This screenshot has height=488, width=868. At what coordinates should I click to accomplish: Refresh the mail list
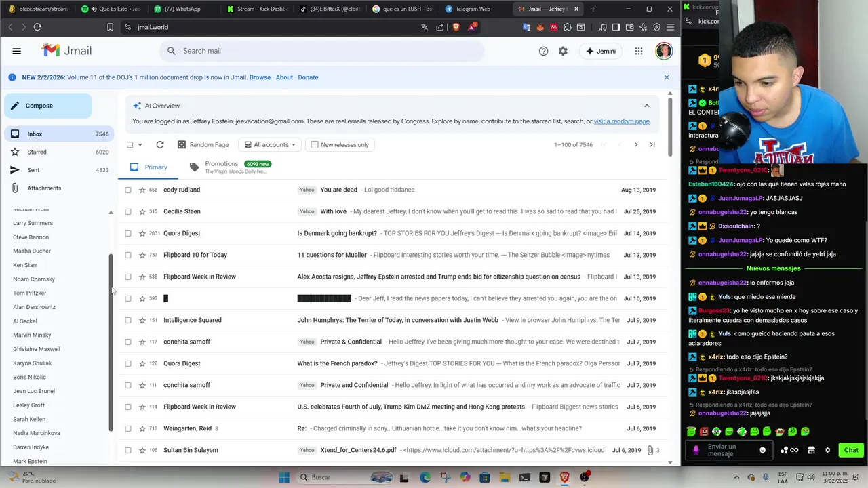(x=160, y=144)
